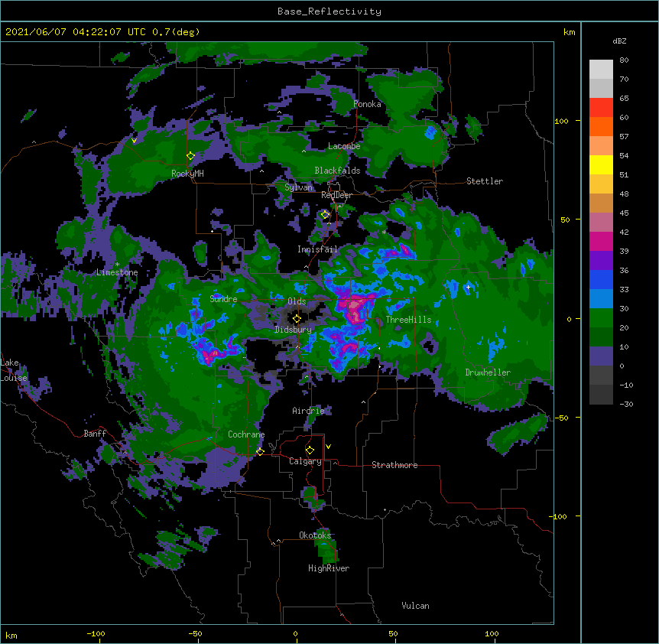Click the Calgary city label
Viewport: 659px width, 644px height.
pyautogui.click(x=305, y=461)
